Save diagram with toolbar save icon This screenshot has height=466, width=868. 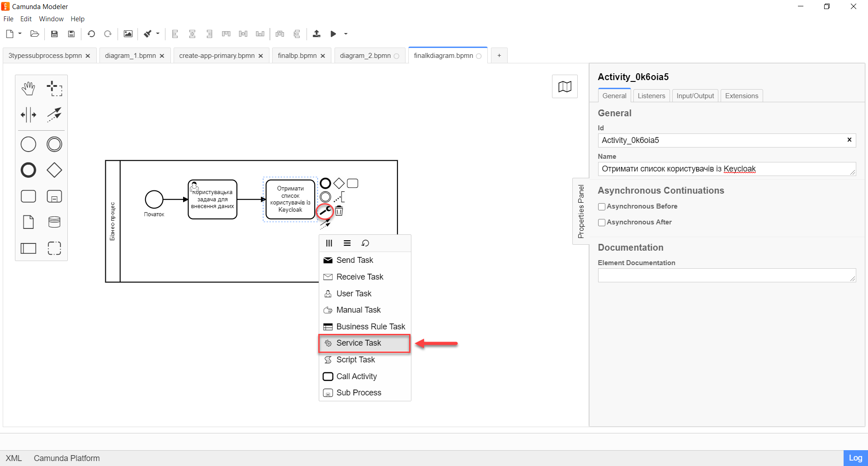tap(54, 34)
